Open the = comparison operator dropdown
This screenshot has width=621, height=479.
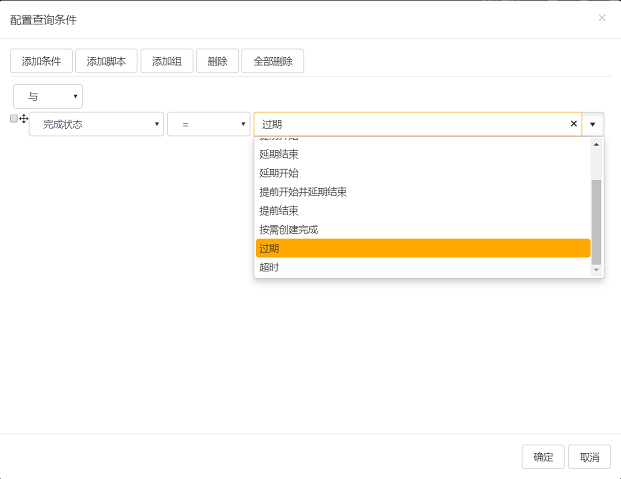click(x=208, y=124)
